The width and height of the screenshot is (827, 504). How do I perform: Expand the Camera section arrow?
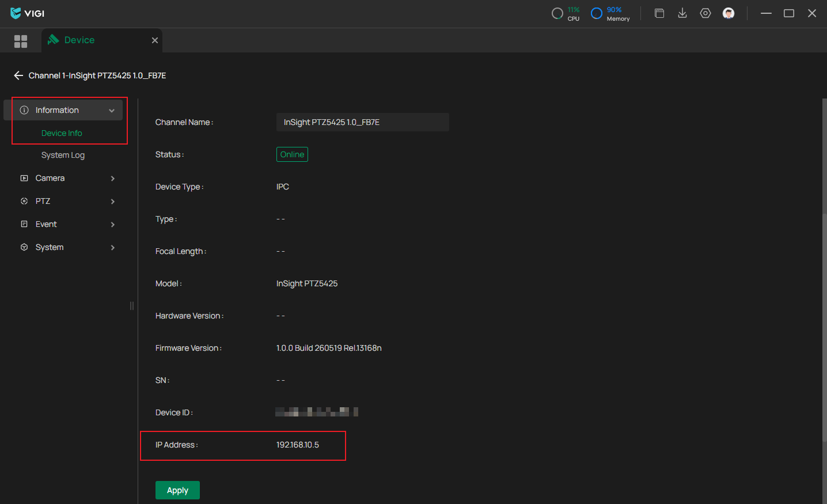coord(112,179)
